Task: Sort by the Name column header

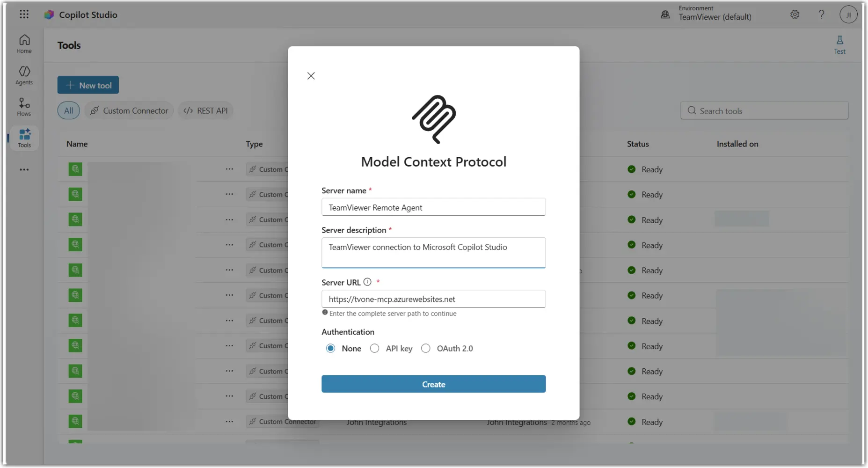Action: point(77,144)
